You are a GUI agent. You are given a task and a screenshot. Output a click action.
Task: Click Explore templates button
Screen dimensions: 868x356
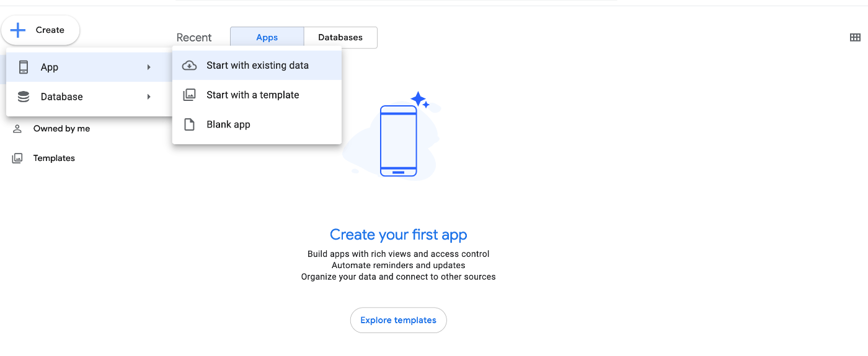tap(399, 320)
